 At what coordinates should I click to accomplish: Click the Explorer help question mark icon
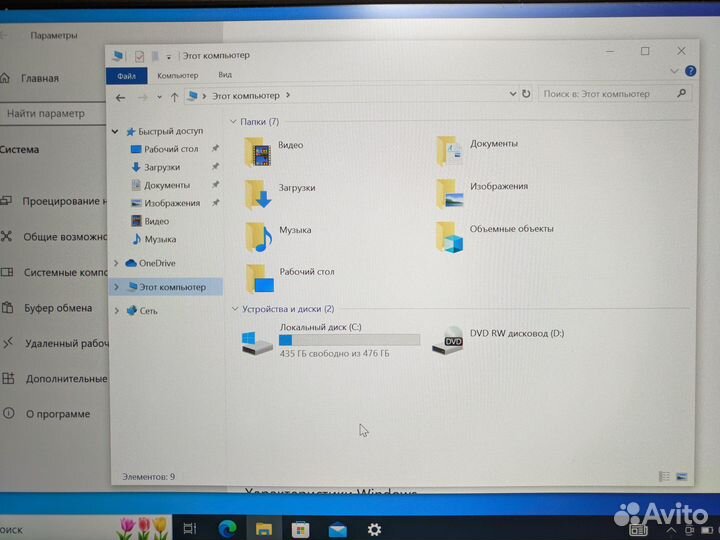coord(690,71)
